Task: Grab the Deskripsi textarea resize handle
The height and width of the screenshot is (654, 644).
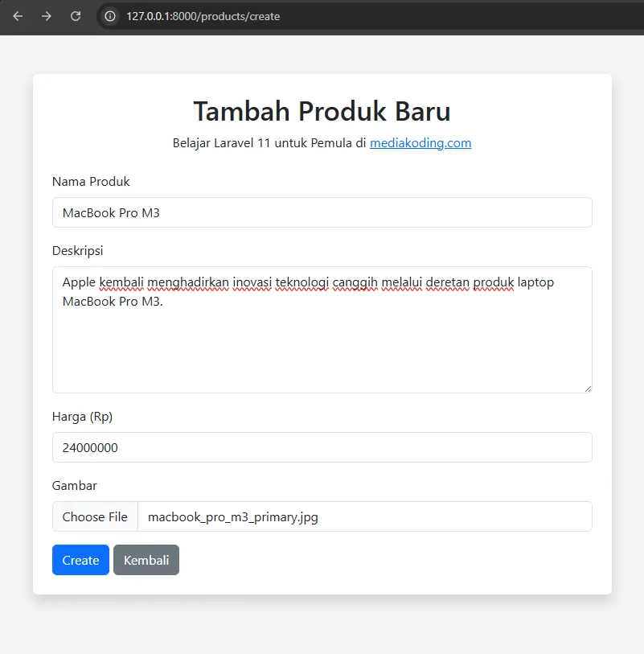Action: pyautogui.click(x=587, y=388)
